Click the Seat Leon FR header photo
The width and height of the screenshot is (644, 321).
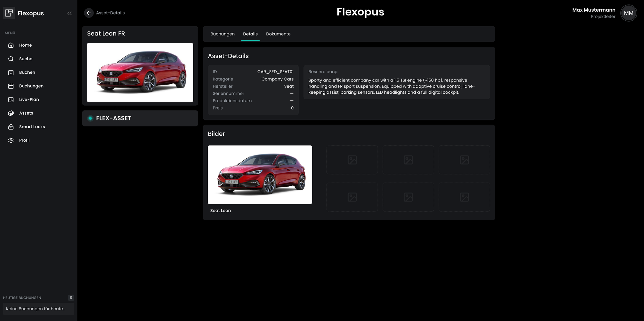coord(140,72)
